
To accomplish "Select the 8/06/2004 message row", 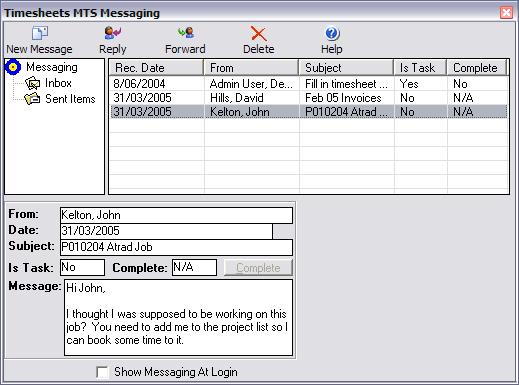I will [x=309, y=84].
